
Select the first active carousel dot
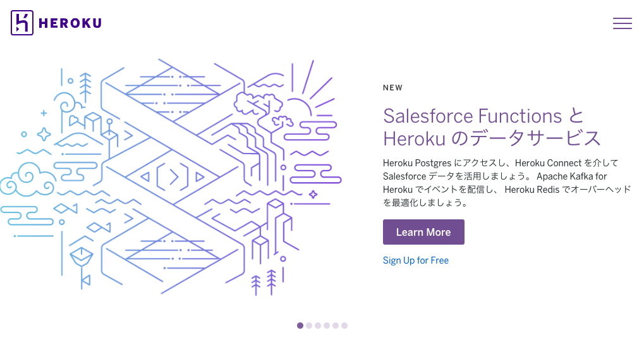coord(300,326)
